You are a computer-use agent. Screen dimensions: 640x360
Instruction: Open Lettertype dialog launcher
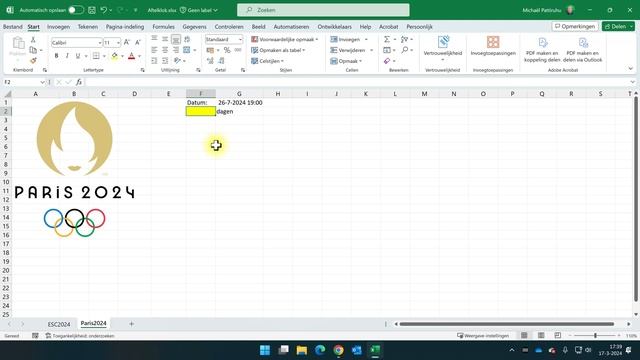(x=142, y=70)
